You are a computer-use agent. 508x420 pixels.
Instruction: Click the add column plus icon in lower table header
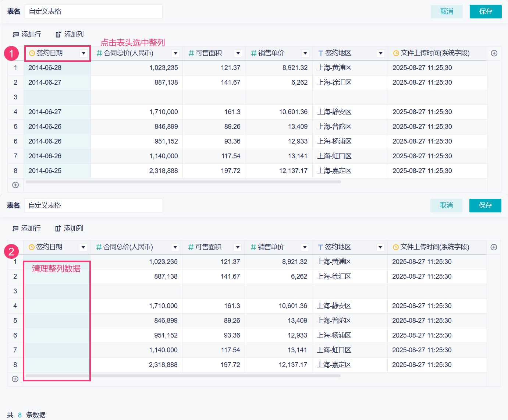(x=494, y=247)
